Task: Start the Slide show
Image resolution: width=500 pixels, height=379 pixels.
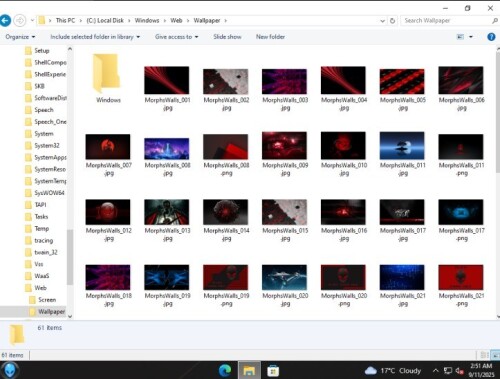Action: pyautogui.click(x=227, y=37)
